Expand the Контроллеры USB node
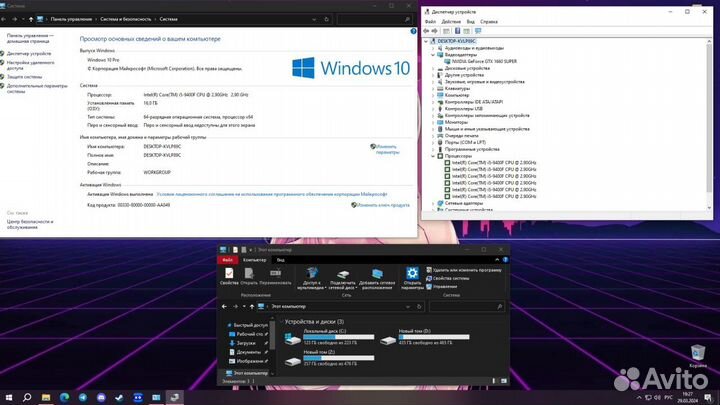The height and width of the screenshot is (405, 720). coord(435,108)
